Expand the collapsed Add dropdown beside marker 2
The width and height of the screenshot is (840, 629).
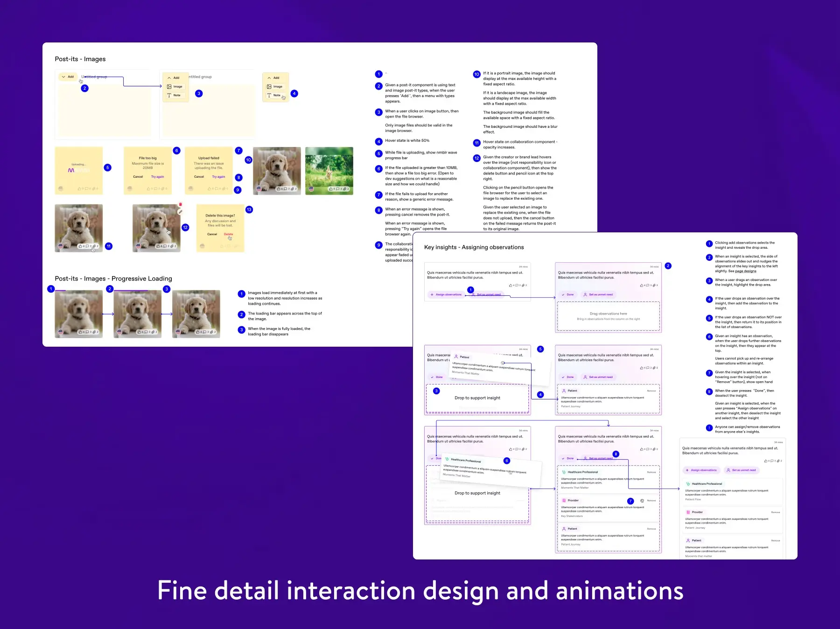pyautogui.click(x=68, y=77)
